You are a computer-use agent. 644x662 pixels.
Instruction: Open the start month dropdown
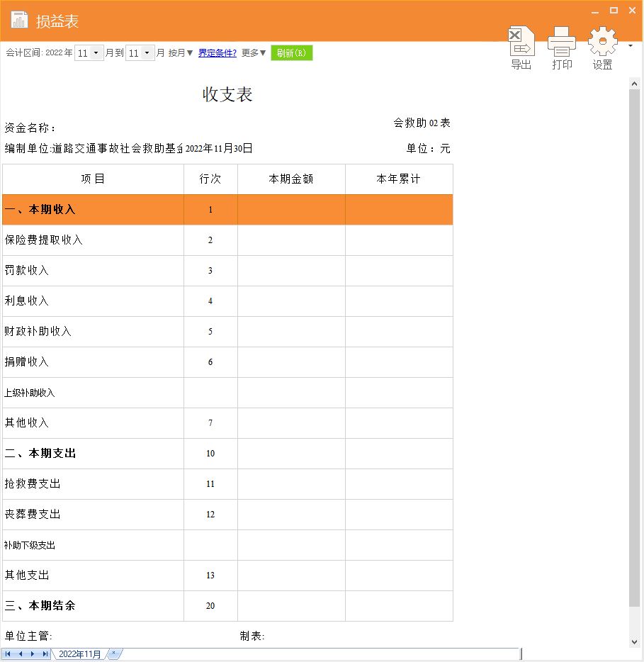96,53
